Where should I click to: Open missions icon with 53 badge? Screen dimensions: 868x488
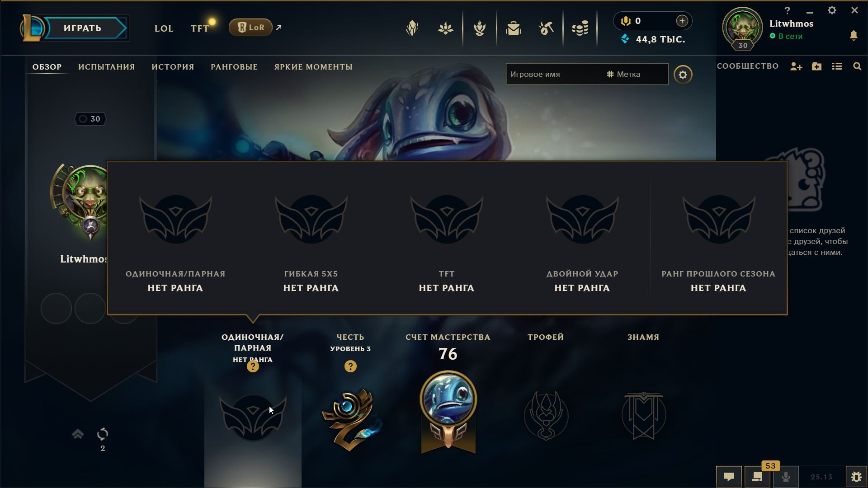(x=757, y=477)
